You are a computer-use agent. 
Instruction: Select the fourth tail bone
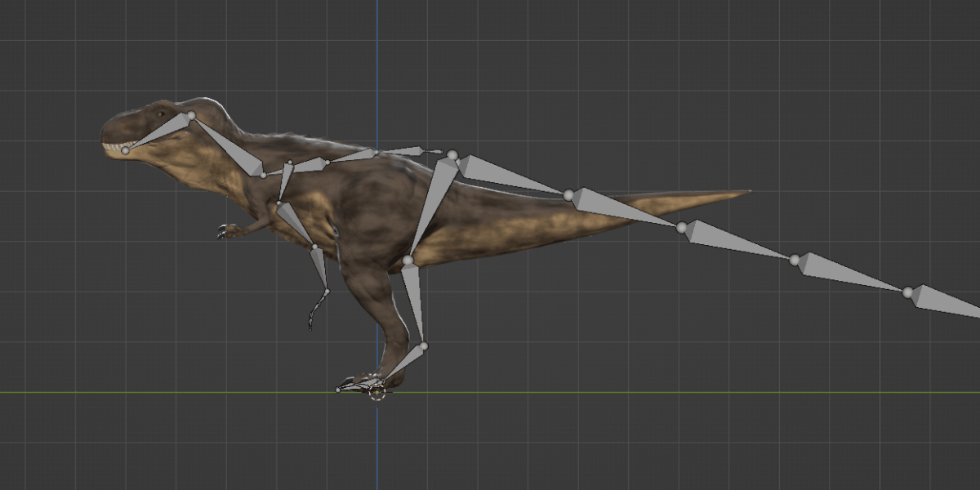(851, 272)
